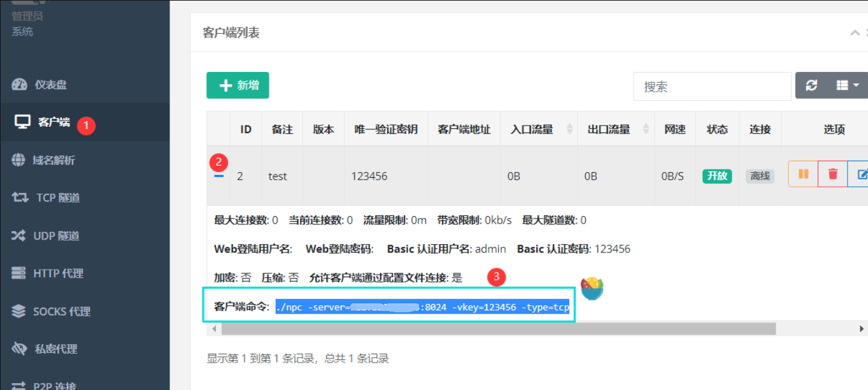This screenshot has height=390, width=868.
Task: Click the server icon beside HTTP 代理
Action: click(18, 273)
